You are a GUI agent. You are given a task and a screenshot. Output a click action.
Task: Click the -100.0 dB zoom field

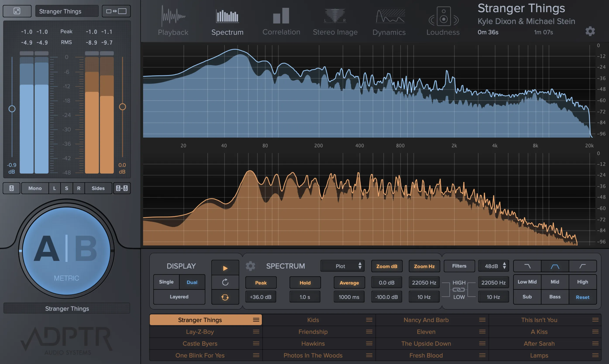click(387, 297)
